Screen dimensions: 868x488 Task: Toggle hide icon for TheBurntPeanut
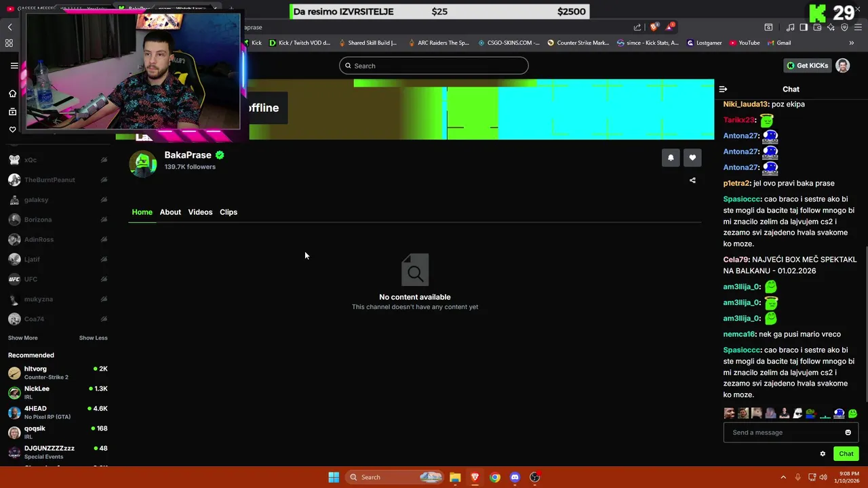(104, 180)
